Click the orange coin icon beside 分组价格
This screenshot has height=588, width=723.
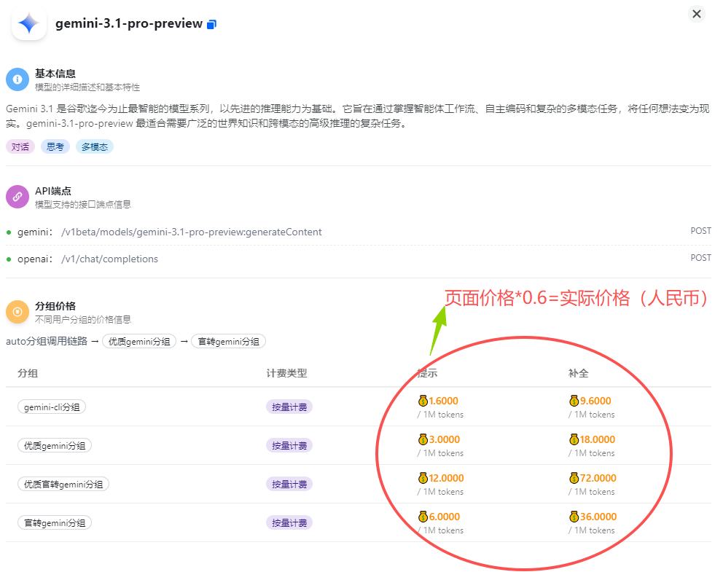click(17, 312)
